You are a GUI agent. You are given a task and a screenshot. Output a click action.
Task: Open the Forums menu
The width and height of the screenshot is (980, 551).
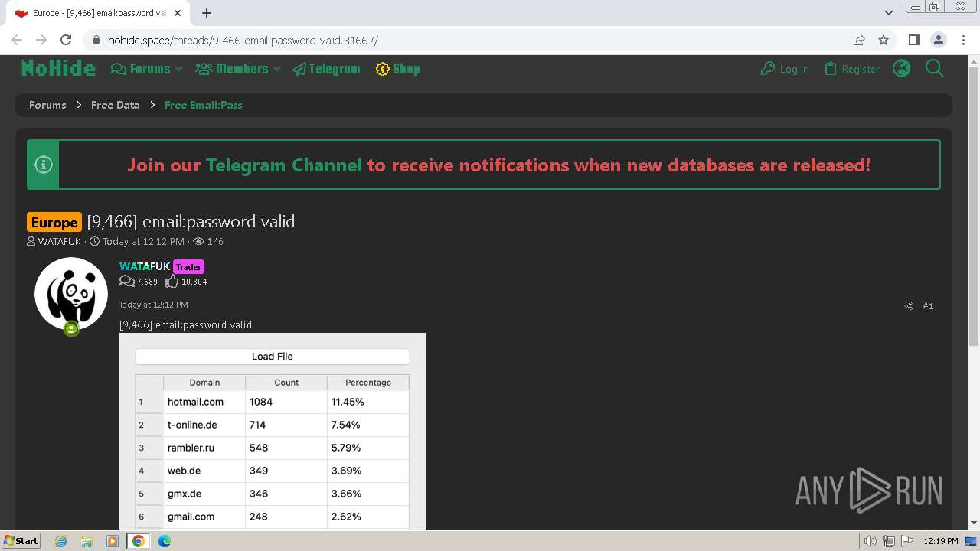coord(142,69)
